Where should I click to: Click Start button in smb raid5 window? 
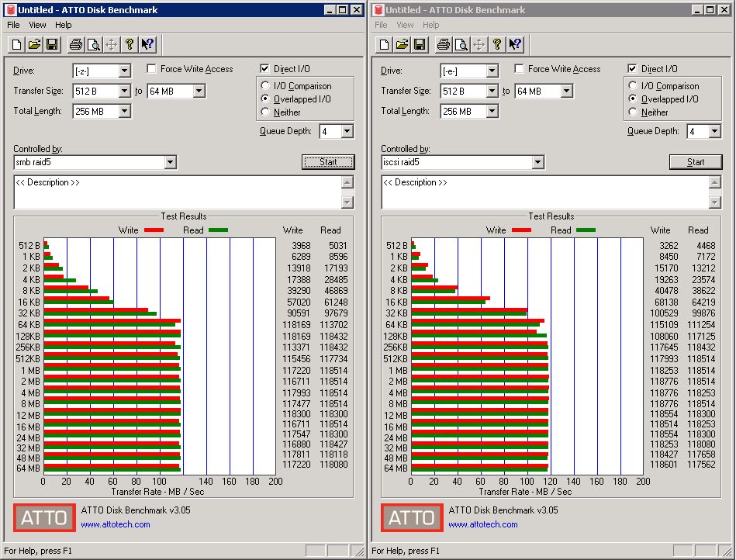point(328,162)
